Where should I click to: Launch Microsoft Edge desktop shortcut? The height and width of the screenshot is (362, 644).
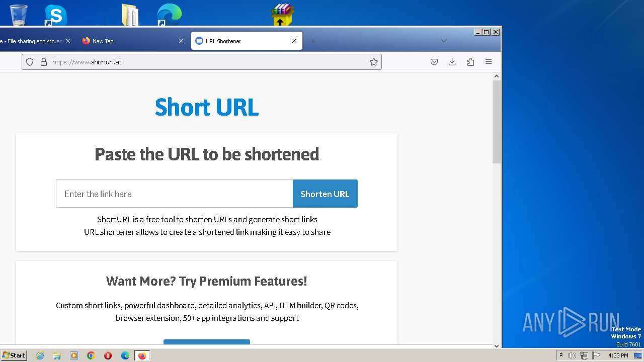point(169,15)
